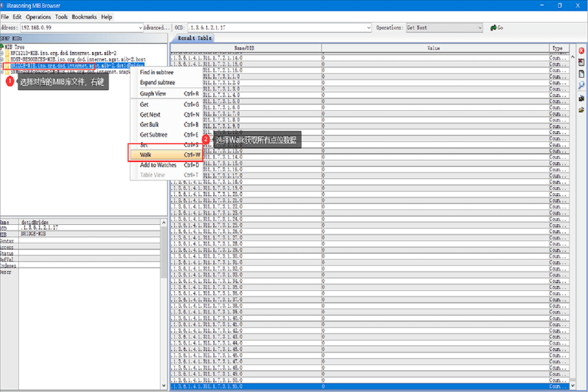Click the red Stop icon in side toolbar
This screenshot has height=392, width=588.
(581, 51)
